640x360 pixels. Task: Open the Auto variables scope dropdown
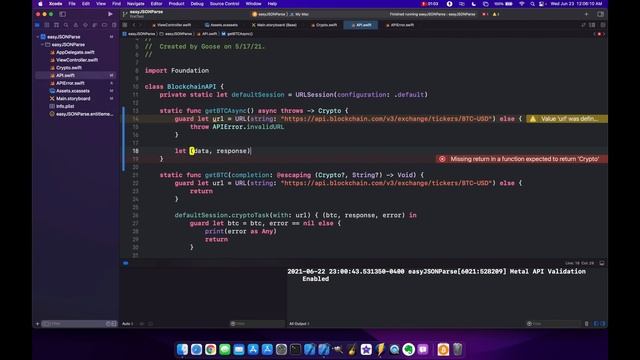tap(127, 324)
